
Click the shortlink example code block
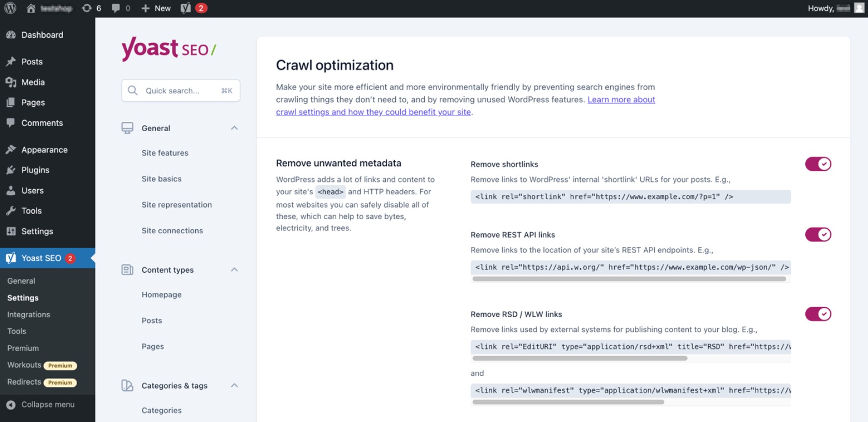click(x=630, y=196)
